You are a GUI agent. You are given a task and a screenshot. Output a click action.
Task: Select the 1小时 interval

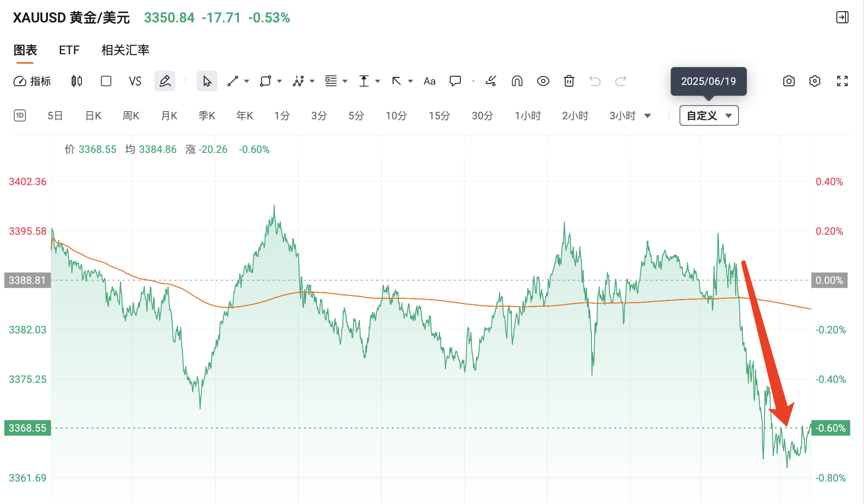[528, 115]
